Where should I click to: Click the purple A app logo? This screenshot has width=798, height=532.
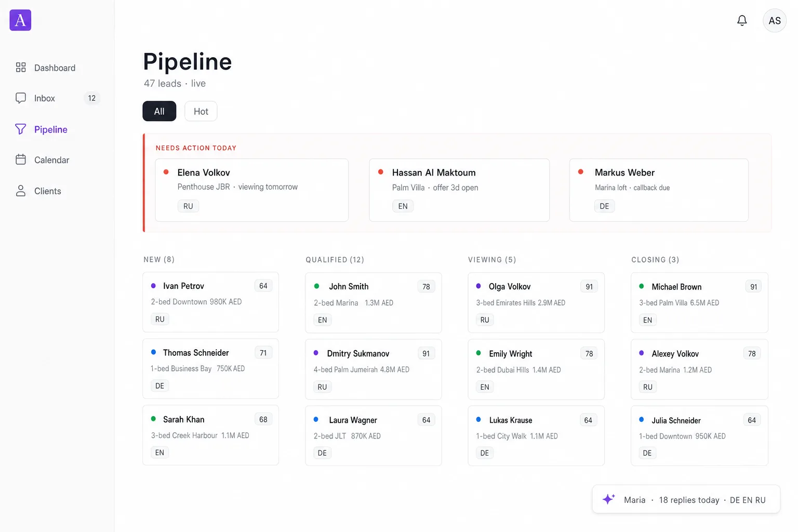tap(20, 20)
